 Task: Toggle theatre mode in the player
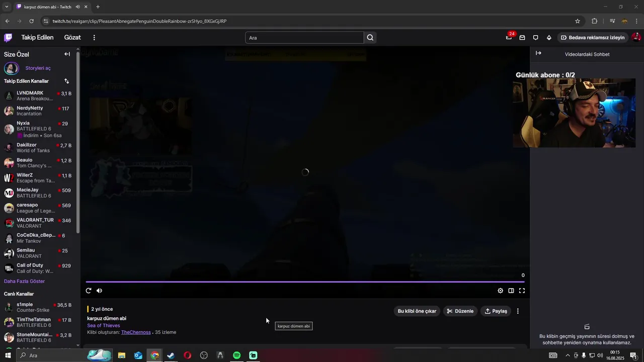coord(511,291)
